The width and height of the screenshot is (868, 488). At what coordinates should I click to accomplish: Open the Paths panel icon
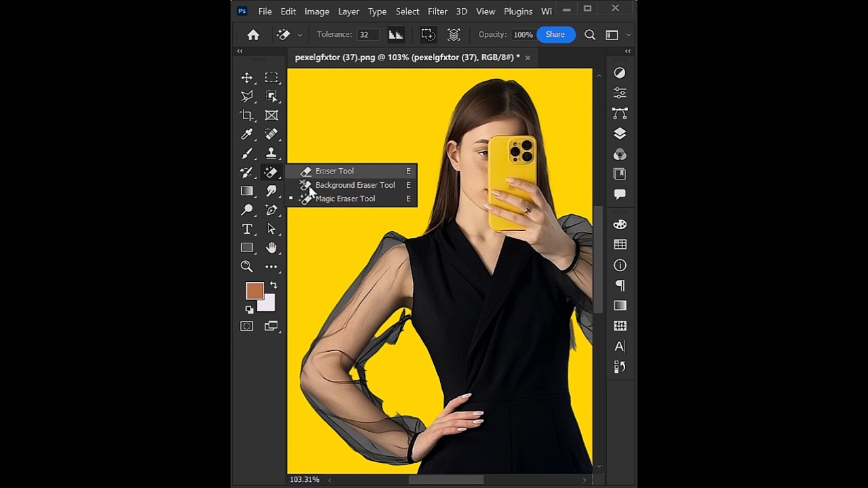pyautogui.click(x=620, y=113)
